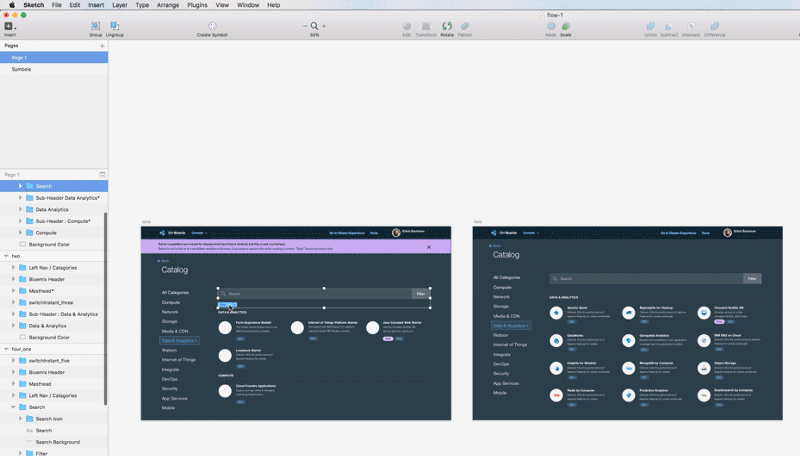
Task: Open the Plugins menu
Action: coord(197,5)
